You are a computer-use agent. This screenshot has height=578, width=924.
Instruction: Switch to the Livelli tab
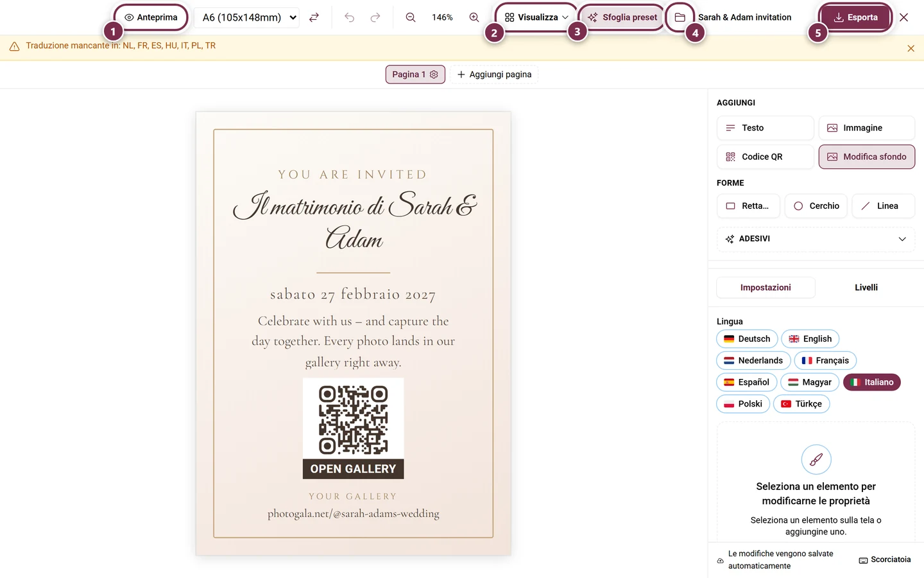(x=866, y=288)
